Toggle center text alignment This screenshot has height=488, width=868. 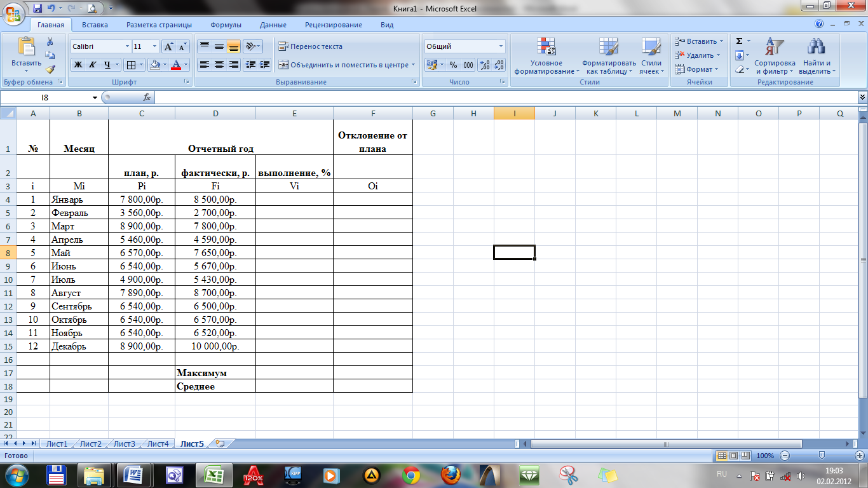(219, 65)
